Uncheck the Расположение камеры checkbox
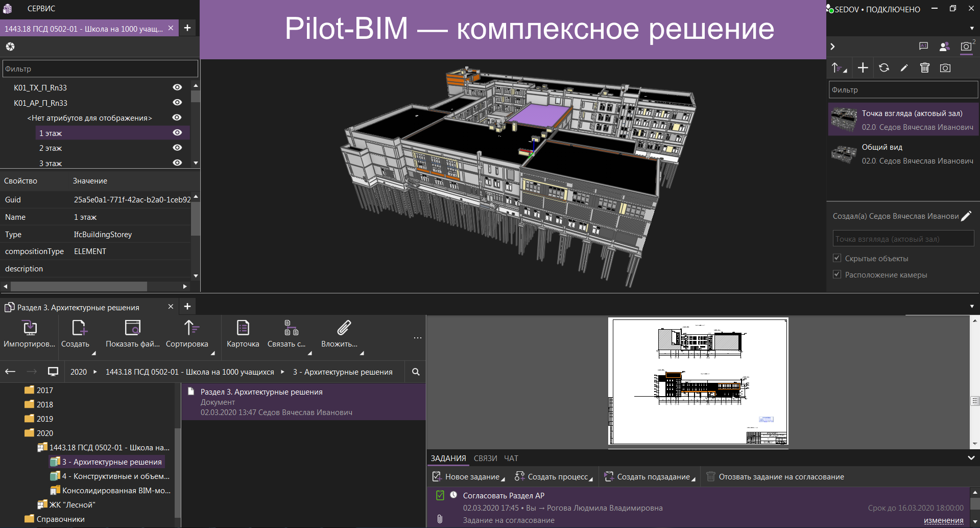 (x=837, y=274)
